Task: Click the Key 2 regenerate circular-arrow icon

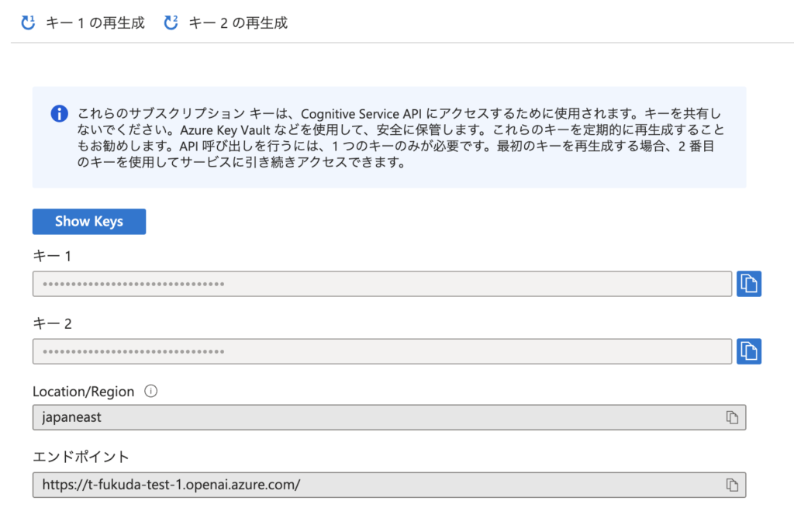Action: coord(171,22)
